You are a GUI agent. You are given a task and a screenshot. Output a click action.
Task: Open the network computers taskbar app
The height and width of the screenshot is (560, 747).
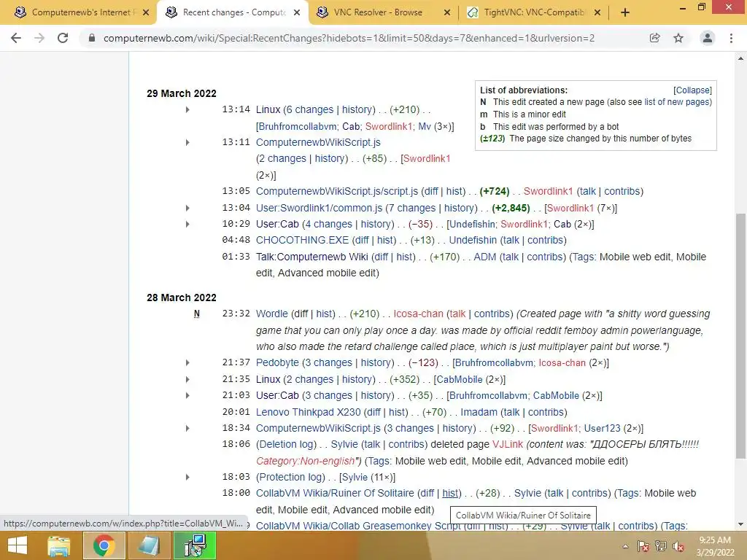tap(195, 545)
